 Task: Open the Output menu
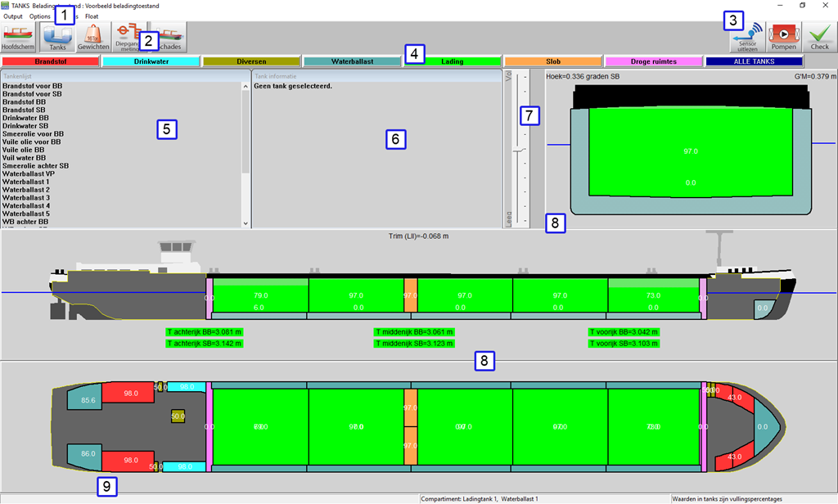tap(13, 16)
